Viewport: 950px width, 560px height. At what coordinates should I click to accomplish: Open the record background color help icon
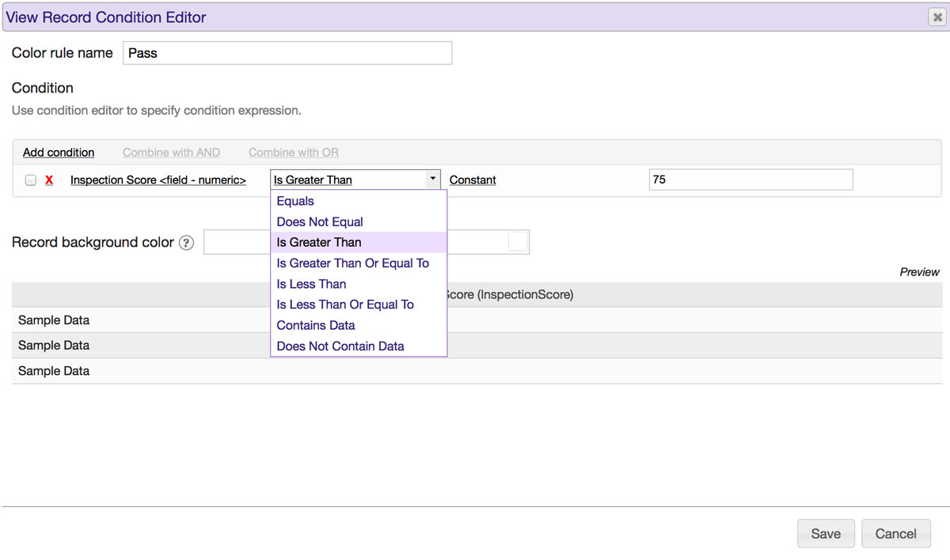(x=187, y=243)
